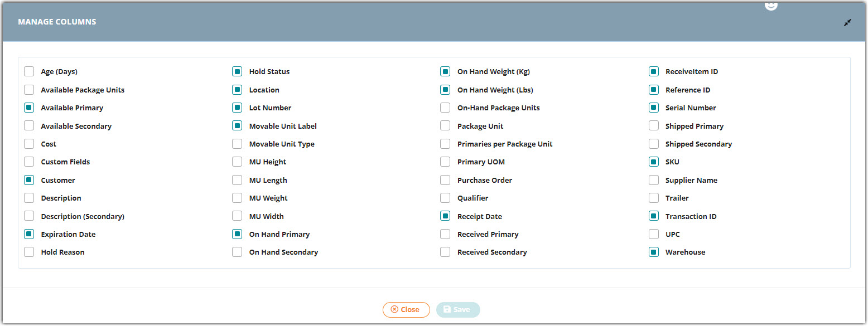Enable the MU Height checkbox
This screenshot has height=326, width=868.
coord(237,162)
